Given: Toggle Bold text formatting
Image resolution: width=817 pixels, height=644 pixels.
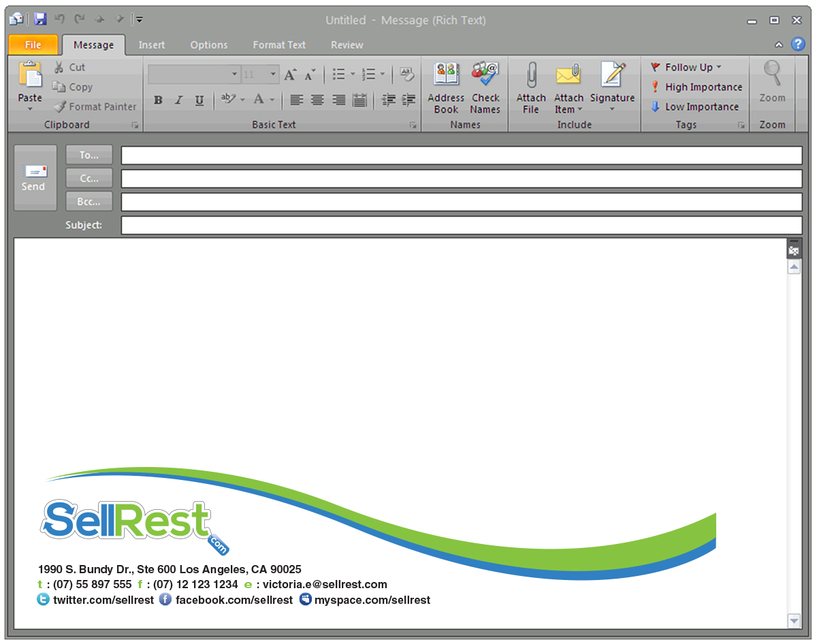Looking at the screenshot, I should 158,100.
